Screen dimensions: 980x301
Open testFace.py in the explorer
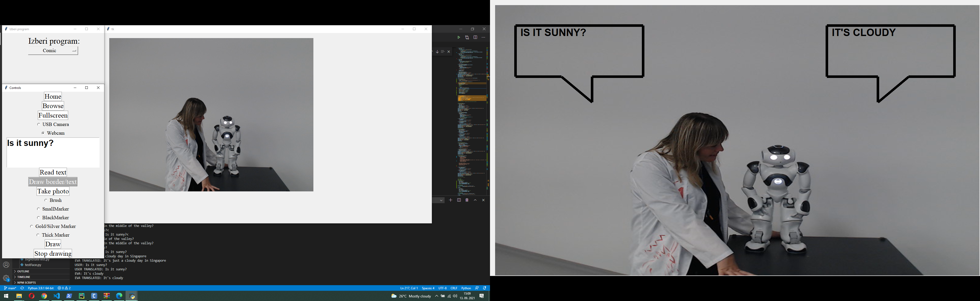(x=33, y=265)
